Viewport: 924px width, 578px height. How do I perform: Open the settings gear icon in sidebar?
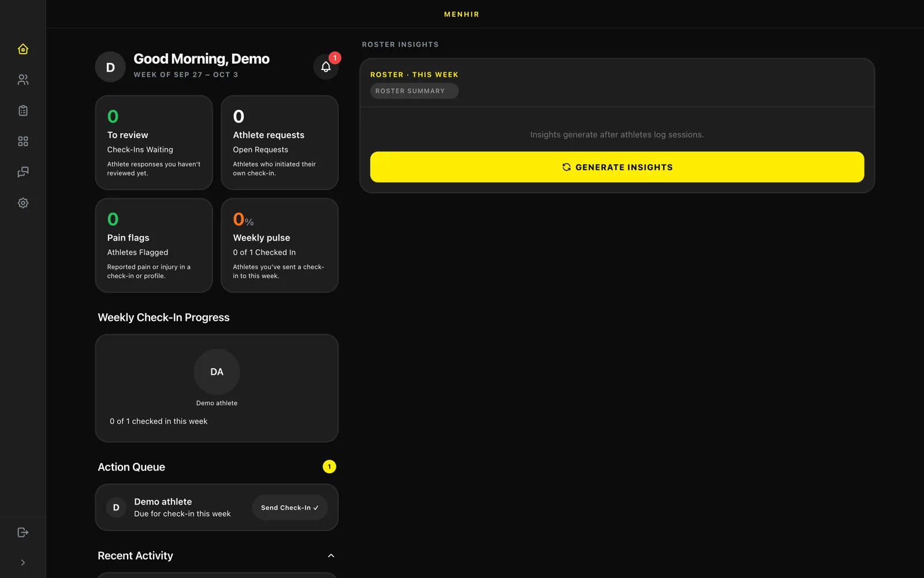click(x=23, y=203)
